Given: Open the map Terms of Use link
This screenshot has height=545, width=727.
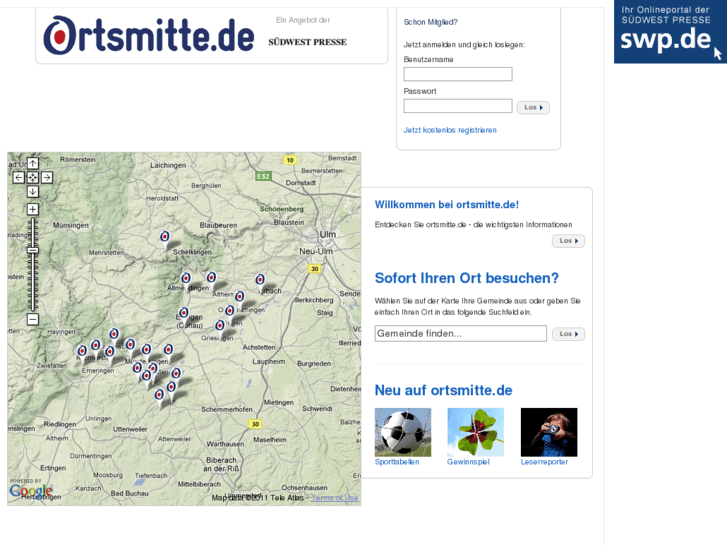Looking at the screenshot, I should [335, 498].
